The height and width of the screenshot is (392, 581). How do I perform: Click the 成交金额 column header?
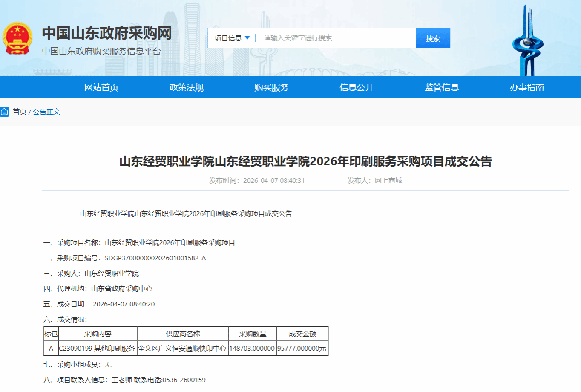coord(302,334)
